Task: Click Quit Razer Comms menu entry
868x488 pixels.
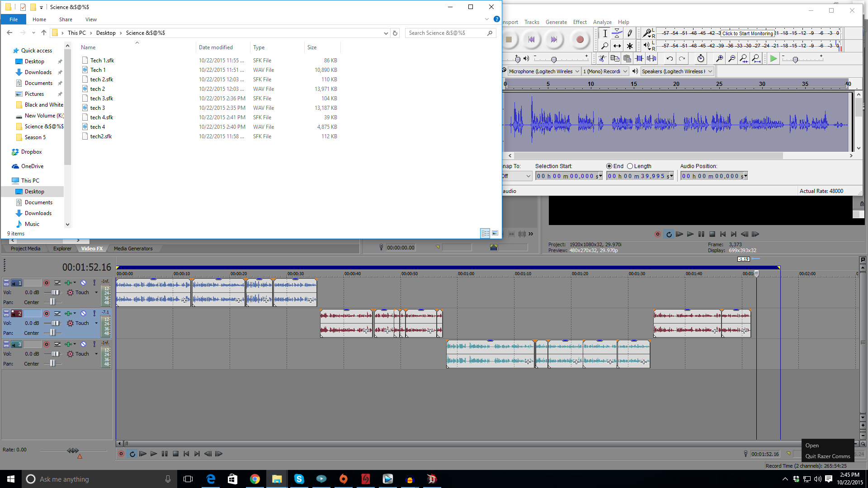Action: pyautogui.click(x=827, y=456)
